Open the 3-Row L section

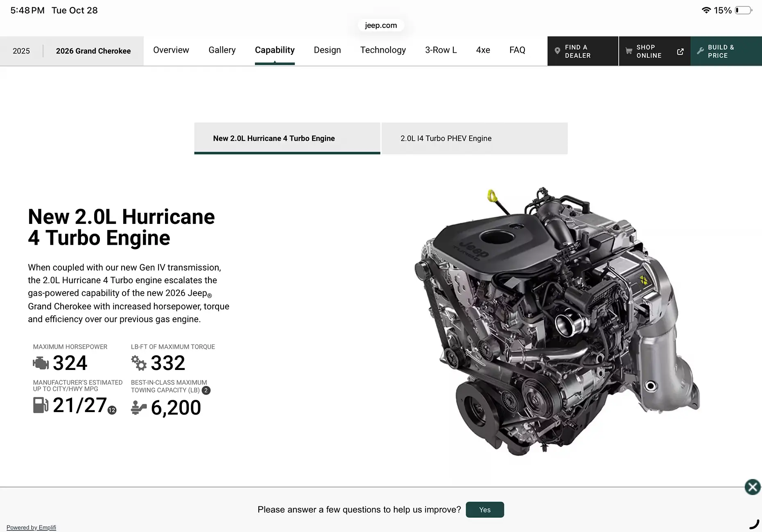pyautogui.click(x=441, y=50)
